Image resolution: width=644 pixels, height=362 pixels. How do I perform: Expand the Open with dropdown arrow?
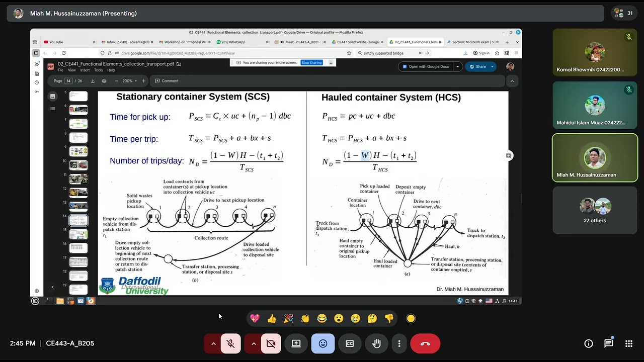click(457, 66)
